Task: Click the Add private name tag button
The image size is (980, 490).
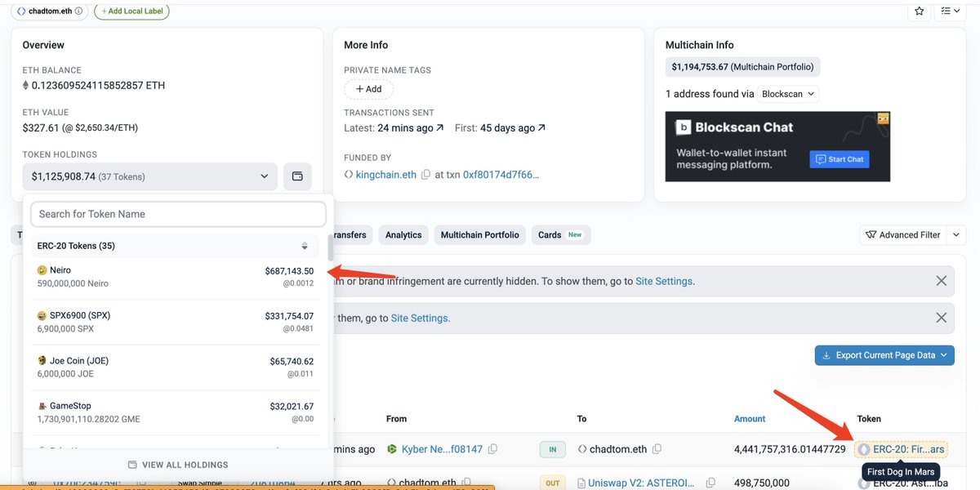Action: tap(368, 89)
